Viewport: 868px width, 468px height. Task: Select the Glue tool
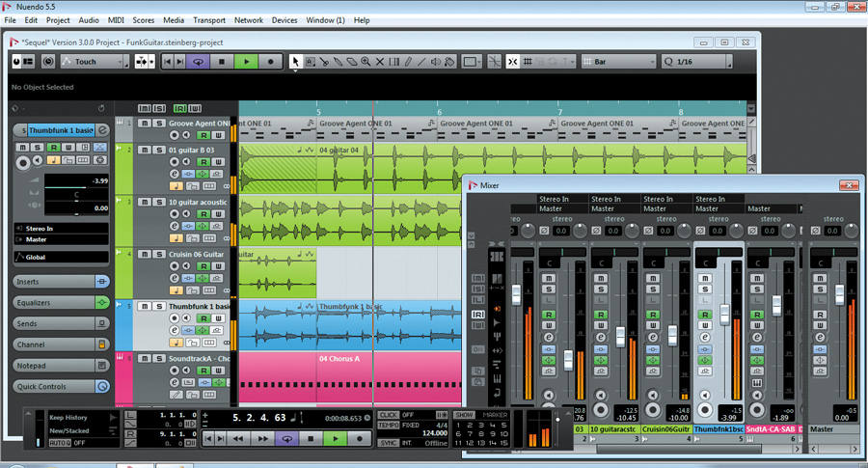pyautogui.click(x=338, y=62)
